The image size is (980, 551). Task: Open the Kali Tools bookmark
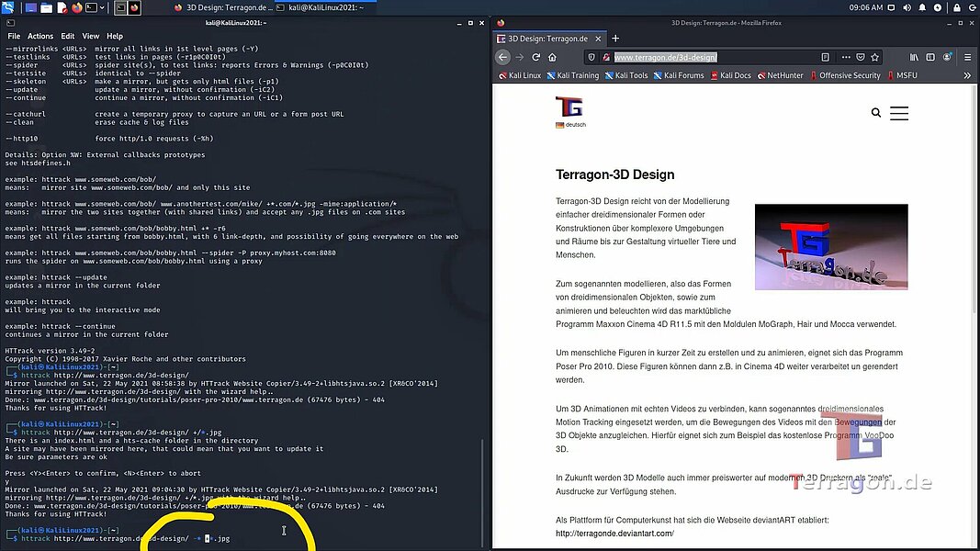coord(626,75)
